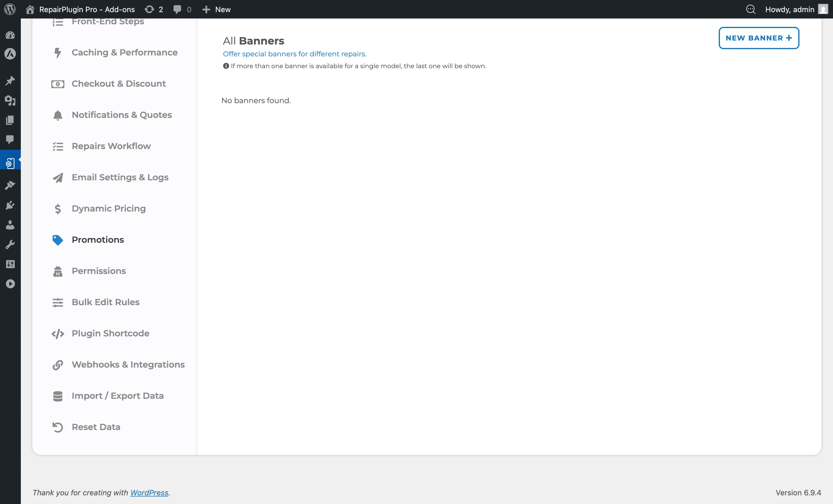Open the Comments icon in left sidebar

[10, 139]
